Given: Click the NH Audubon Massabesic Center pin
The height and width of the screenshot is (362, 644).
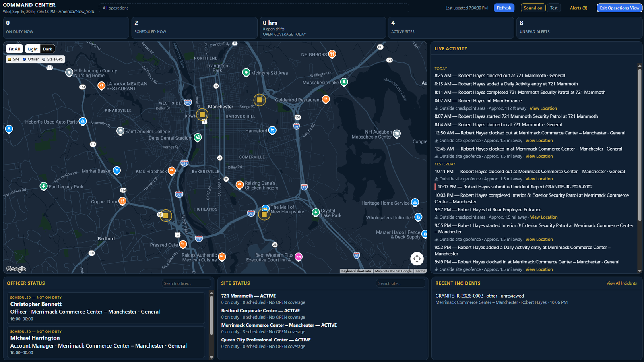Looking at the screenshot, I should [x=397, y=134].
